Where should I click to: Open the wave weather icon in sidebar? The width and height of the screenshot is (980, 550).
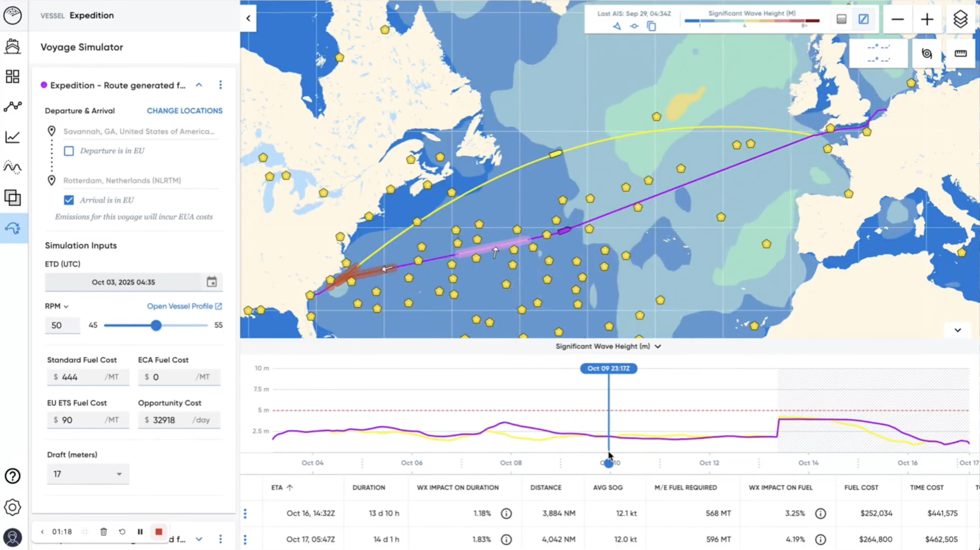pos(13,167)
